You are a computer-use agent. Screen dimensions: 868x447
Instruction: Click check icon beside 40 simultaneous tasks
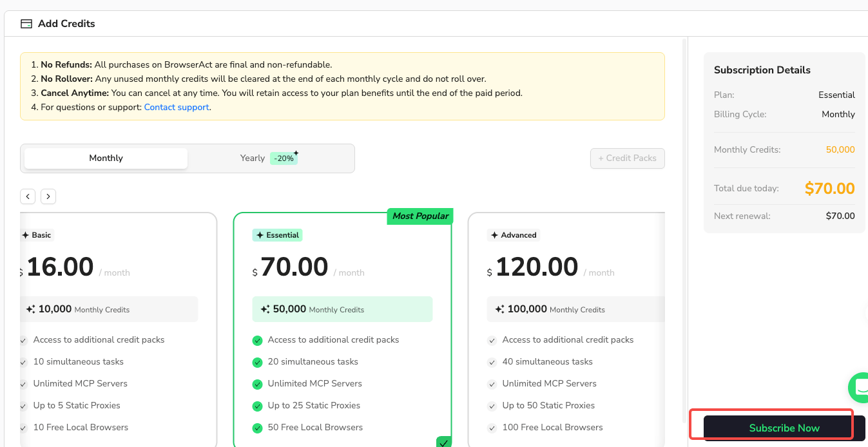point(492,362)
